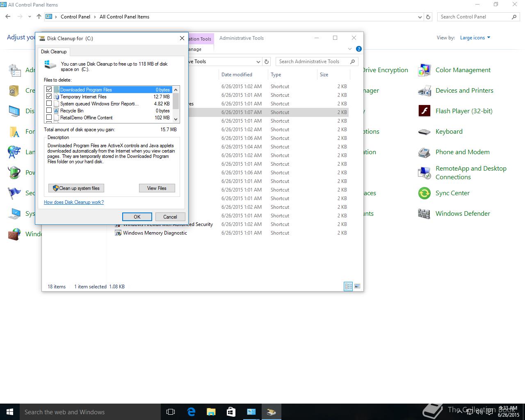Check System queued Windows Error Reporting checkbox
The image size is (525, 420).
49,103
